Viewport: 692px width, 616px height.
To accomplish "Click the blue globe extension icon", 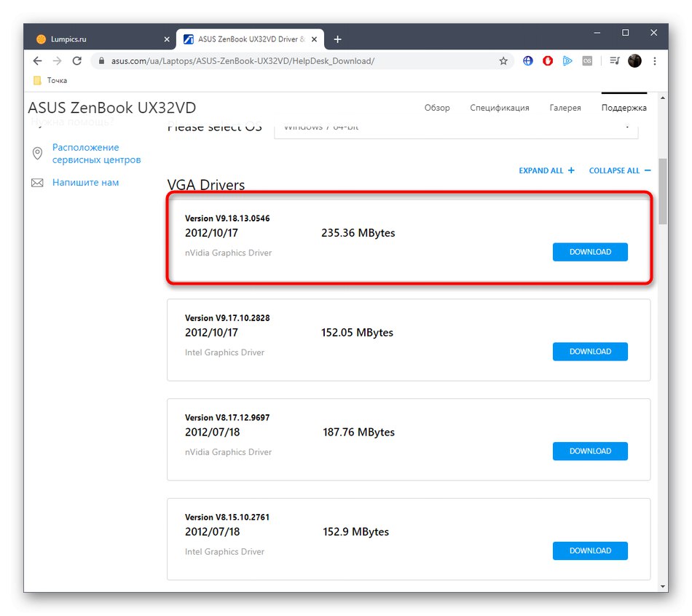I will point(527,60).
